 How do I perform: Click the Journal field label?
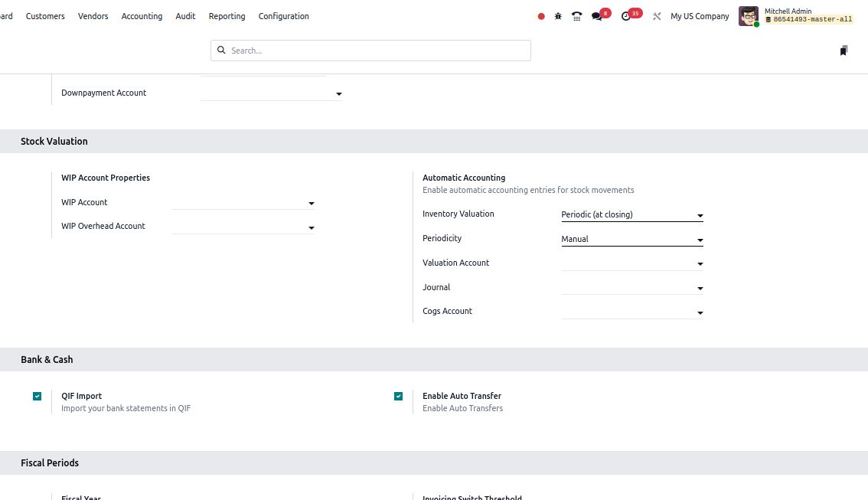coord(436,287)
